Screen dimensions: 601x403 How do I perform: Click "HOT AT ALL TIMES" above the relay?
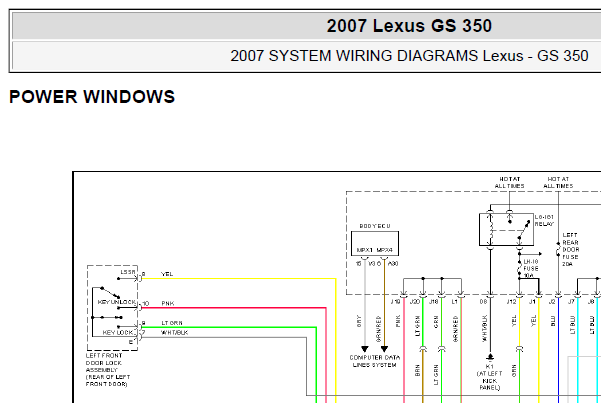(509, 183)
